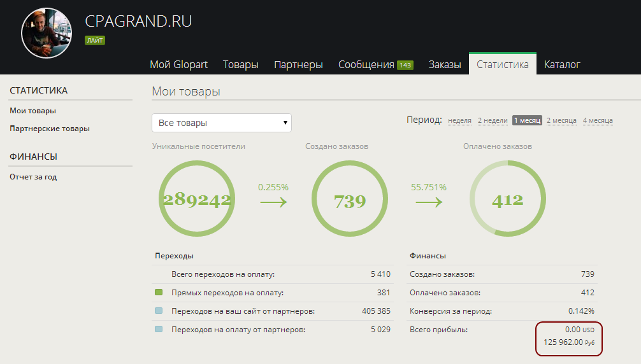Click the 381 direct transitions value
The image size is (641, 364).
point(384,293)
